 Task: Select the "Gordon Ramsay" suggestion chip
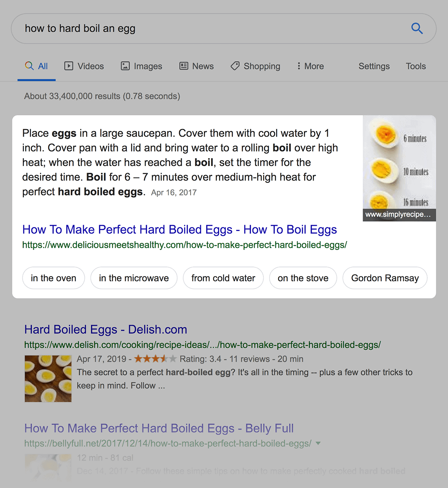tap(385, 278)
